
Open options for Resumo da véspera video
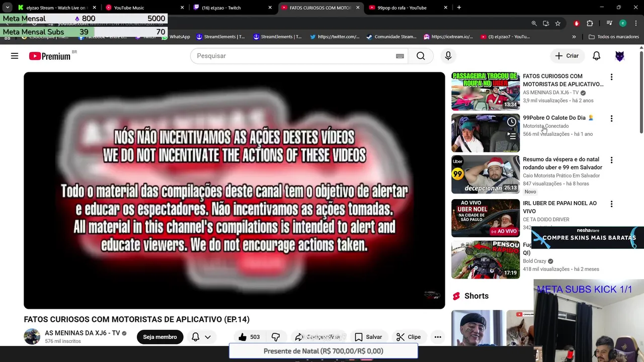pos(611,160)
